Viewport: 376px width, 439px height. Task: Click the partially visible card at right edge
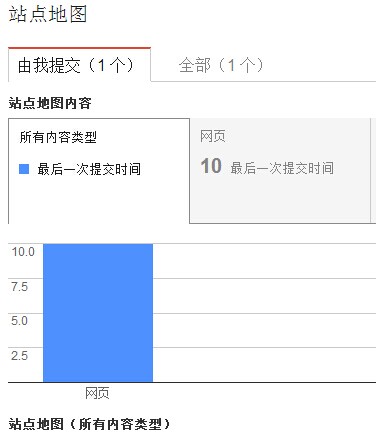point(374,170)
